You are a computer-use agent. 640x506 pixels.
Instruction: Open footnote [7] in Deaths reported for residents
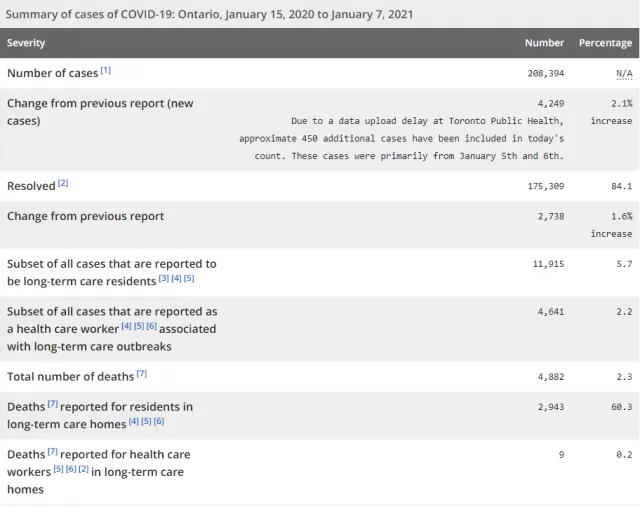(x=53, y=404)
